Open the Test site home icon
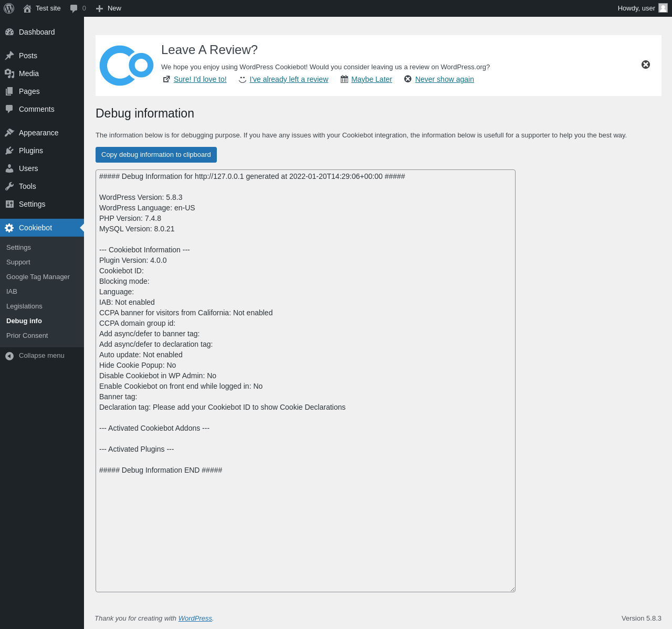The width and height of the screenshot is (672, 629). coord(27,8)
